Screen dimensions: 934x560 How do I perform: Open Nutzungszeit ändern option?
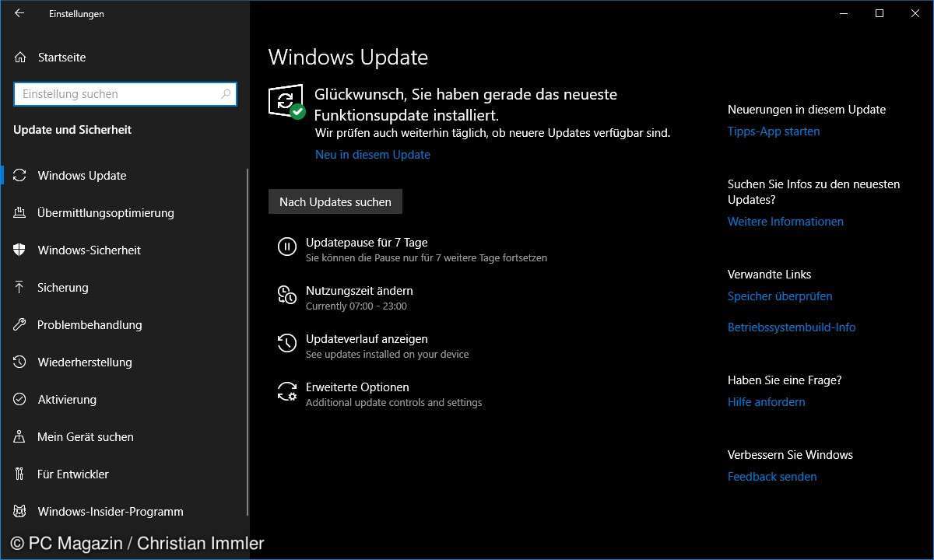360,291
